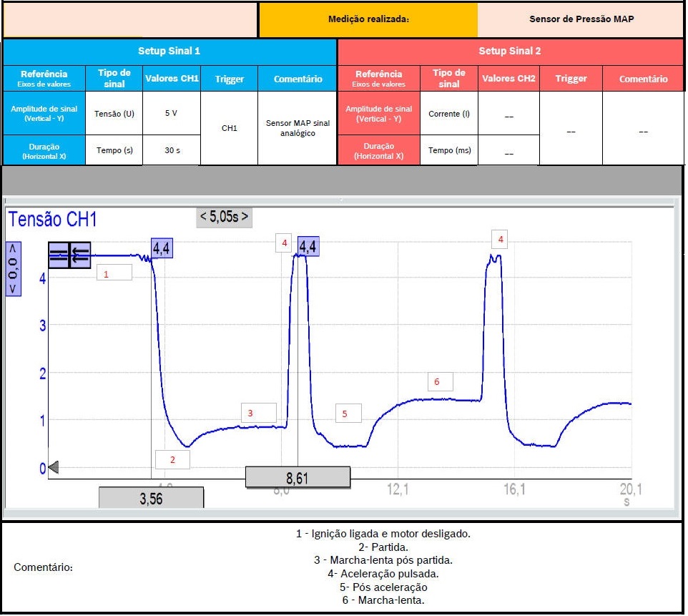Click annotation marker 5 after the first peak
This screenshot has width=688, height=616.
348,414
